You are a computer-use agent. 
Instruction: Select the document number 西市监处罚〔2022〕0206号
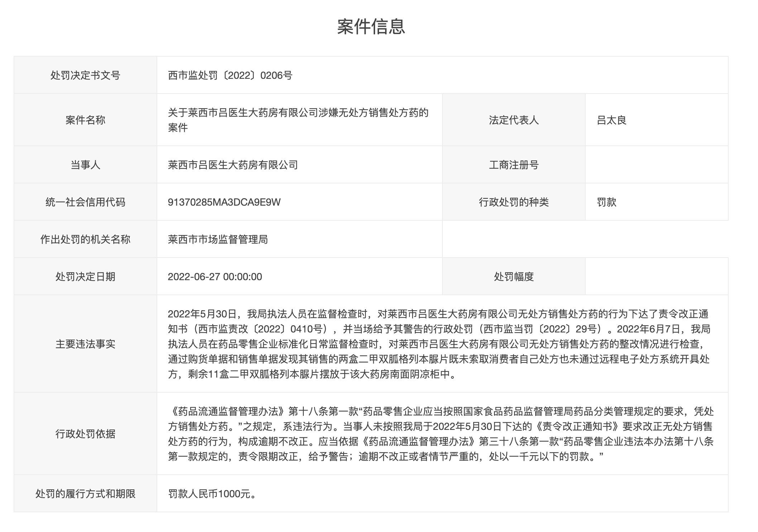click(x=229, y=75)
